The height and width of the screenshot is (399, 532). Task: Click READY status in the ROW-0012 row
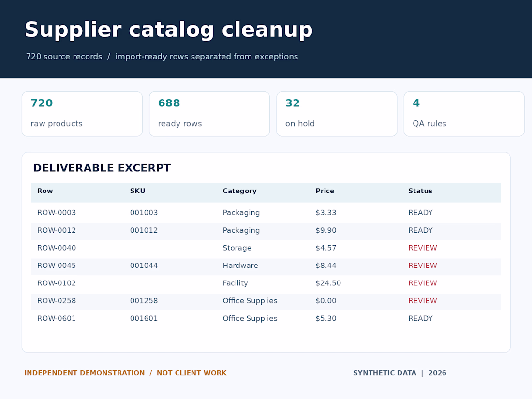pyautogui.click(x=420, y=230)
